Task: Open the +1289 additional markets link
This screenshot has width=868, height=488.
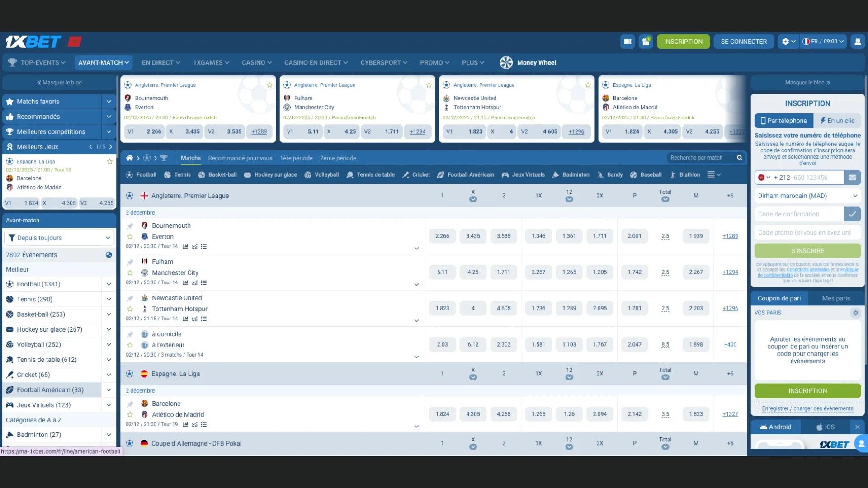Action: [x=731, y=236]
